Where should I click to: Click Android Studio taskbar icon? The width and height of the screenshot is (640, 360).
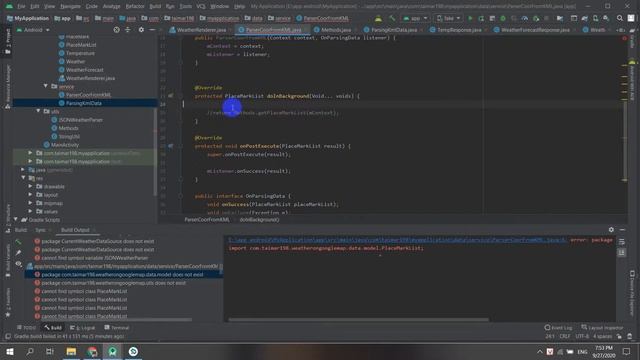point(113,351)
